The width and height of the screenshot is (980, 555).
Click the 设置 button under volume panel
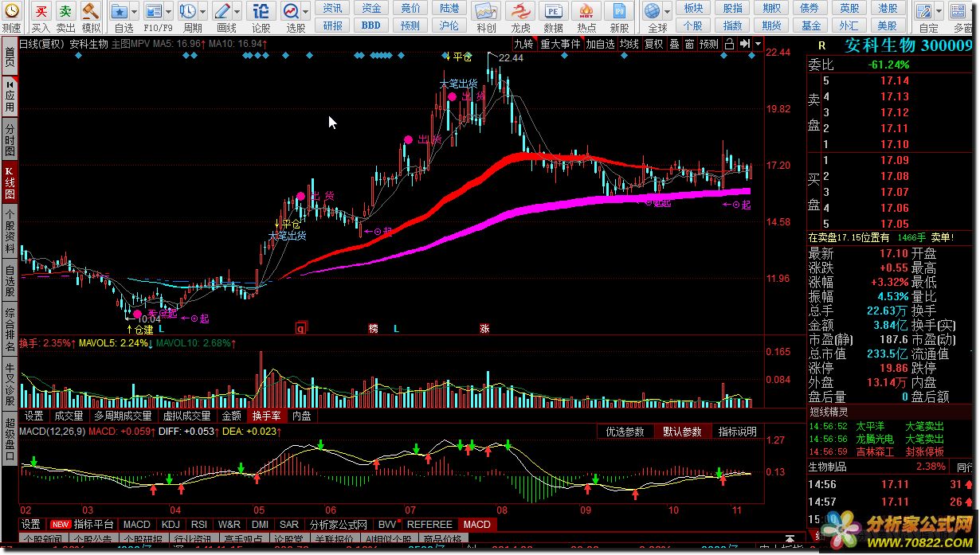(x=33, y=416)
